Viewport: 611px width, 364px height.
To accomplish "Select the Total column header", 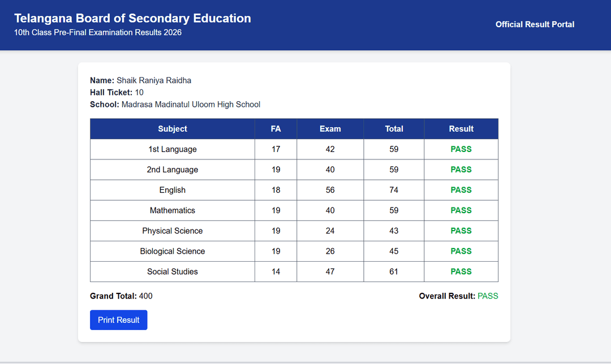I will click(x=394, y=128).
